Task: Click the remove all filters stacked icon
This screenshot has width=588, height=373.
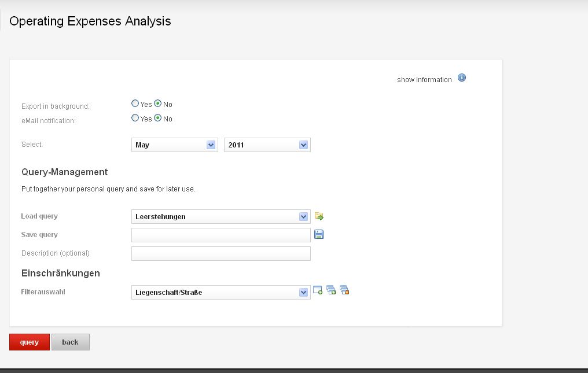Action: coord(344,290)
